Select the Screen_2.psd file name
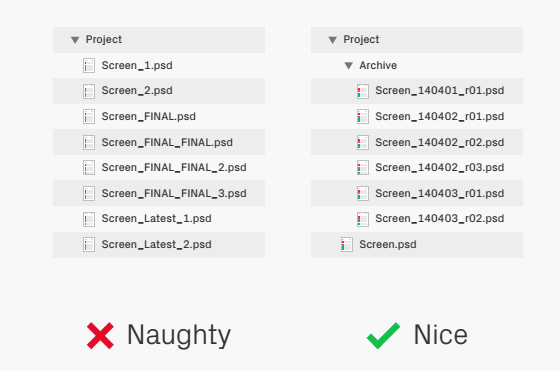 [137, 91]
